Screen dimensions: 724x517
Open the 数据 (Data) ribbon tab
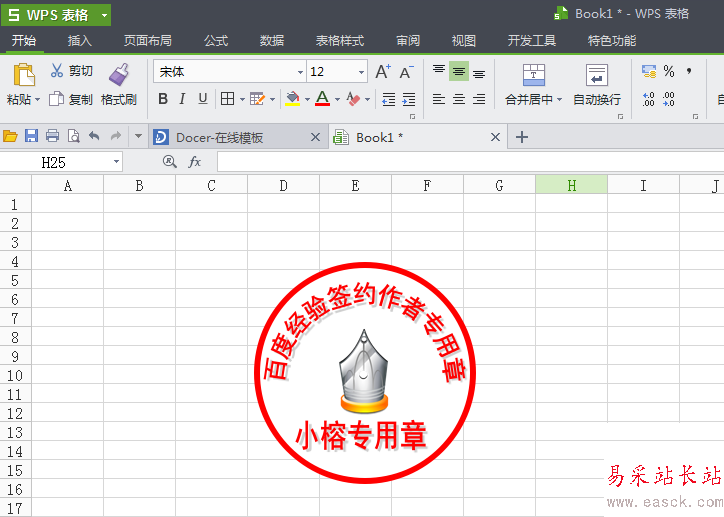tap(272, 41)
